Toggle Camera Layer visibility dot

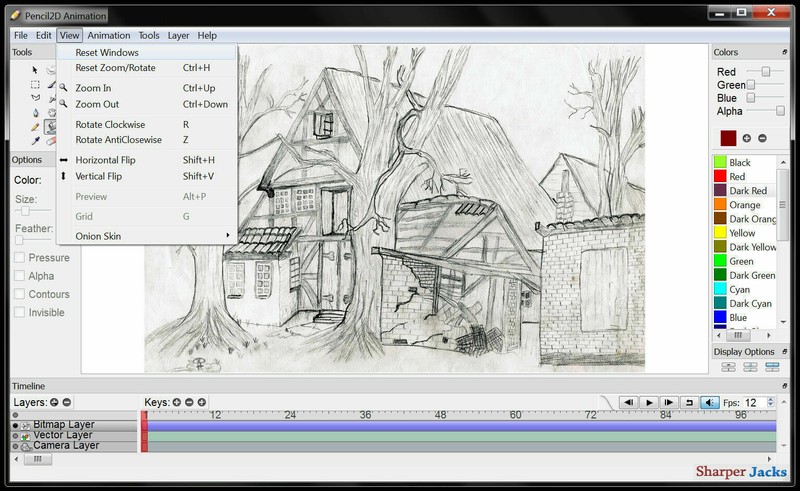pos(15,447)
